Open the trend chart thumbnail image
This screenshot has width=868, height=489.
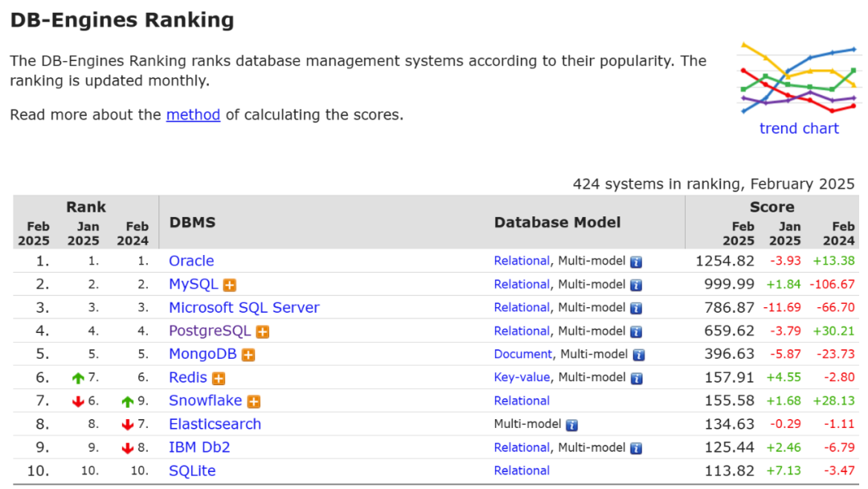(798, 78)
